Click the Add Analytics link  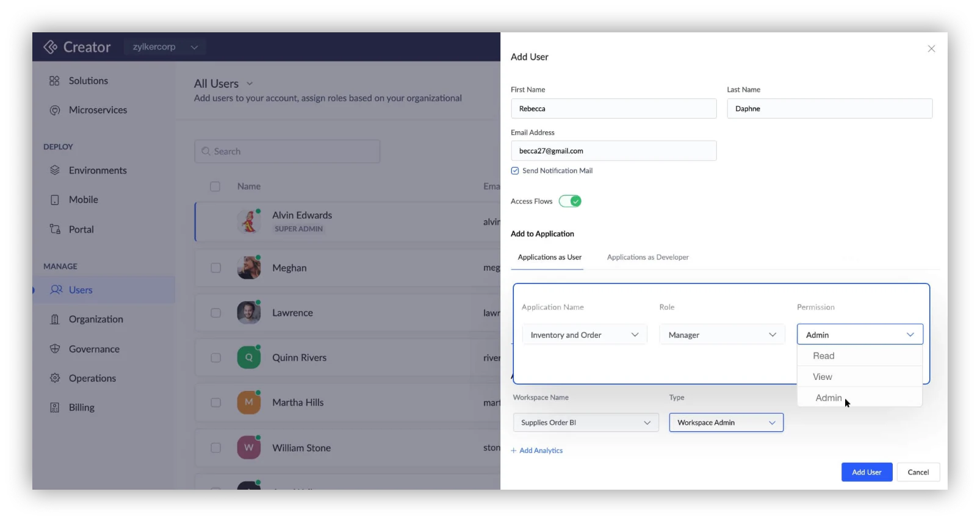[x=541, y=451]
